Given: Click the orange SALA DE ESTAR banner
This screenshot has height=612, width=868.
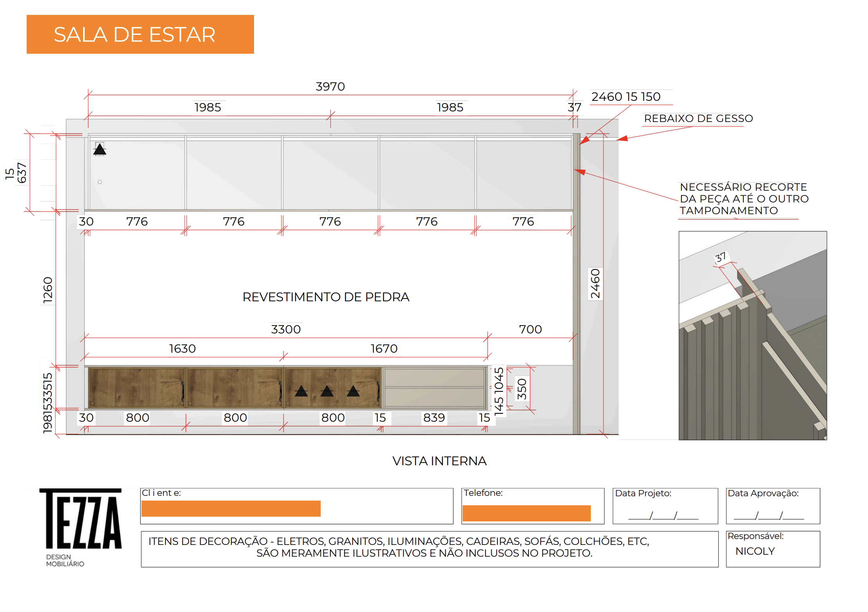Looking at the screenshot, I should 140,35.
